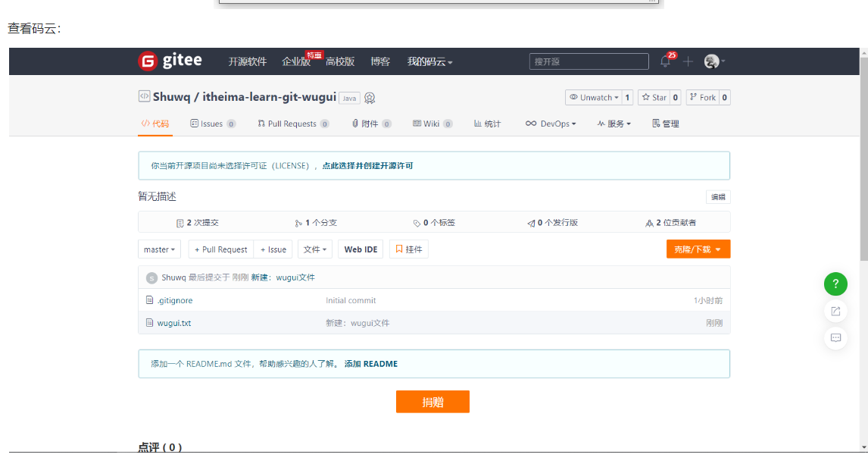The width and height of the screenshot is (868, 467).
Task: Click the .gitignore file icon
Action: click(x=149, y=299)
